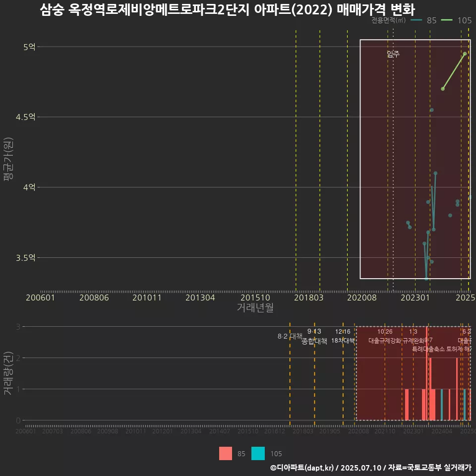Click the 5억 price axis label
Screen dimensions: 476x476
[x=29, y=47]
